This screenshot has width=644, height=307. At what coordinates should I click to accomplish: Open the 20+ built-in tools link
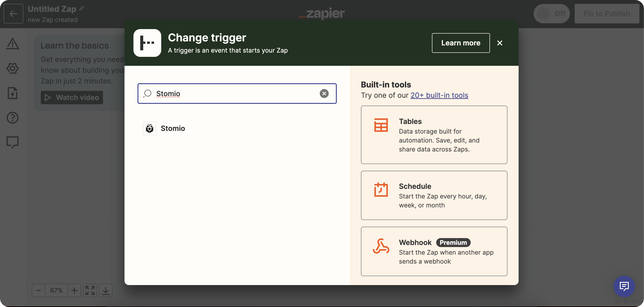click(x=439, y=95)
